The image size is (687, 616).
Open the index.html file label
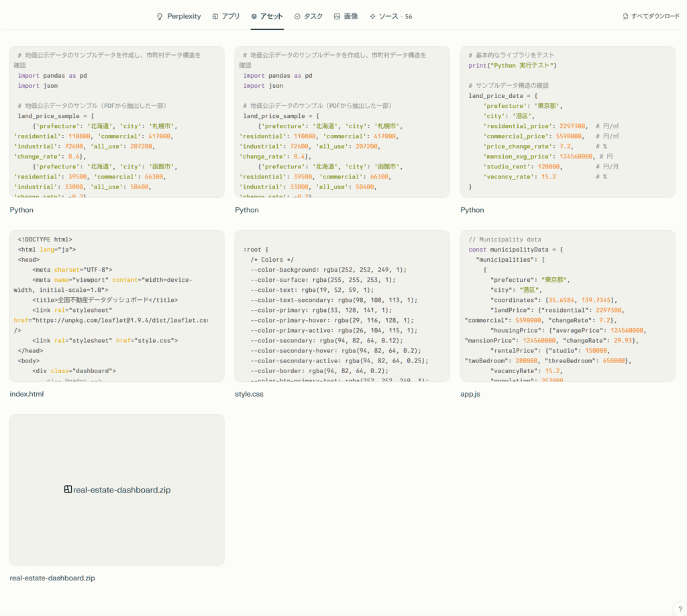(x=27, y=394)
